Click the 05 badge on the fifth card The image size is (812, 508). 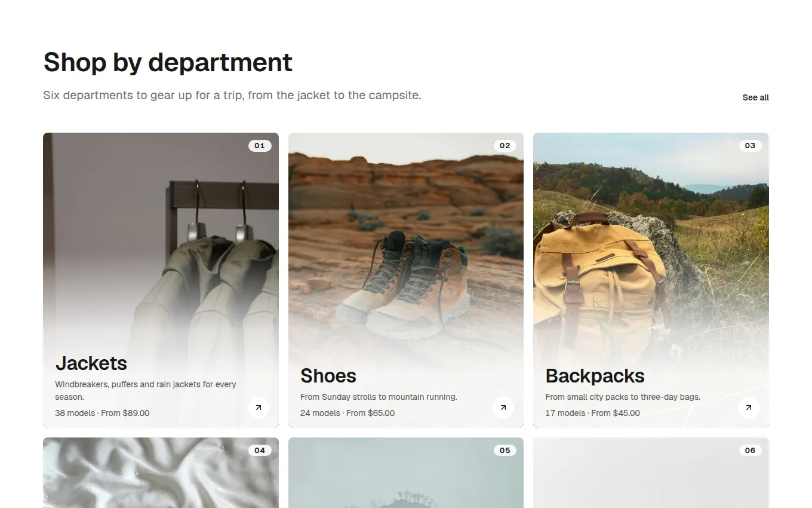(x=505, y=451)
